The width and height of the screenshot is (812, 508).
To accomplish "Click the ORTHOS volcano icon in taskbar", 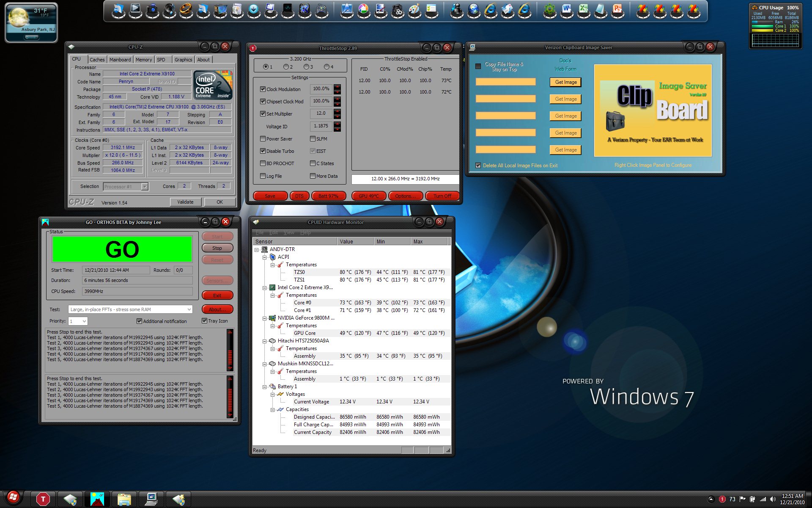I will pyautogui.click(x=97, y=499).
